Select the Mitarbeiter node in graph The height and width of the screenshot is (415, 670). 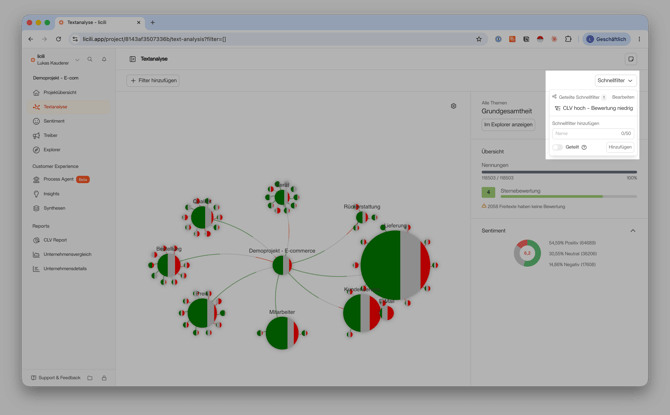click(x=282, y=333)
